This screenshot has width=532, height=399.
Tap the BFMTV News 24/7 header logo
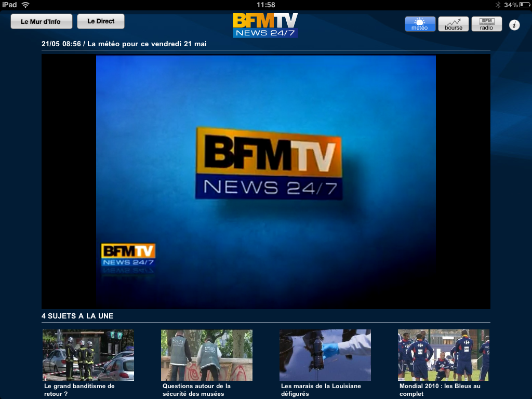[265, 25]
